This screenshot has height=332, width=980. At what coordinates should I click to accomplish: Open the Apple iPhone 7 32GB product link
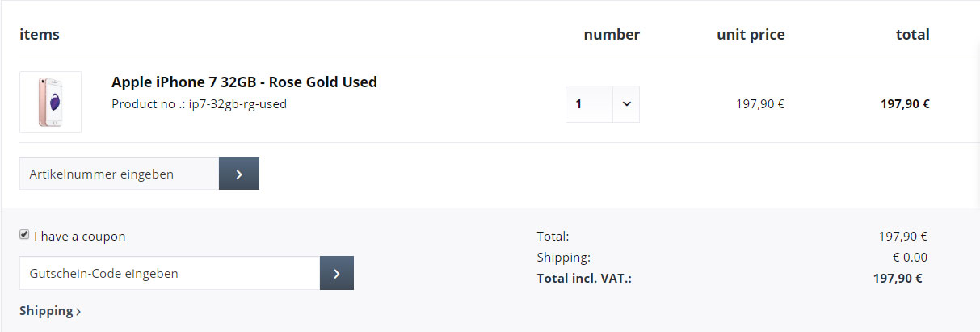[244, 82]
